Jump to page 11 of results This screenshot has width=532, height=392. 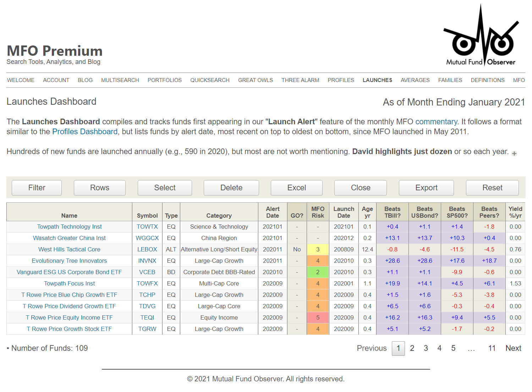point(492,348)
